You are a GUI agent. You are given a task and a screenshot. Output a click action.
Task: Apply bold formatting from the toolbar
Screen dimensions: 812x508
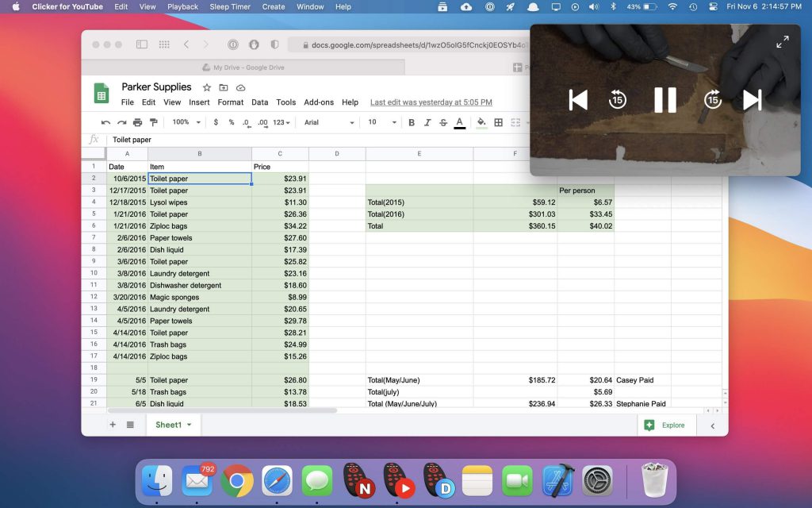(411, 122)
